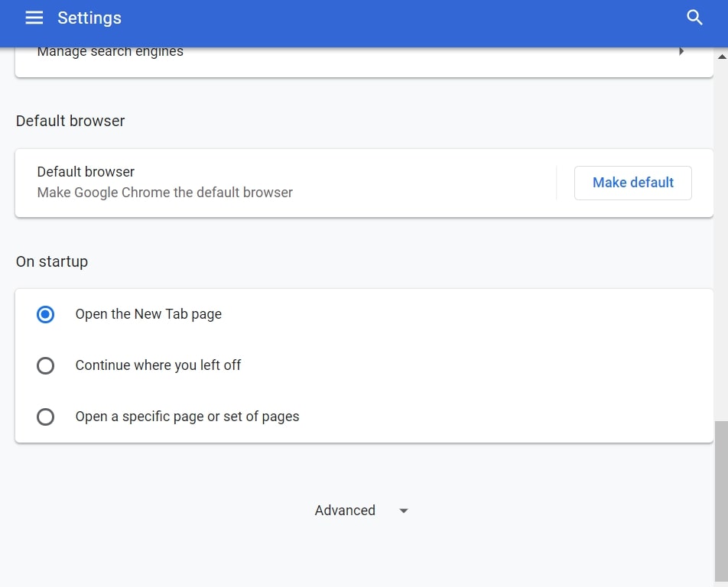Click Make Google Chrome the default browser text

[x=165, y=193]
